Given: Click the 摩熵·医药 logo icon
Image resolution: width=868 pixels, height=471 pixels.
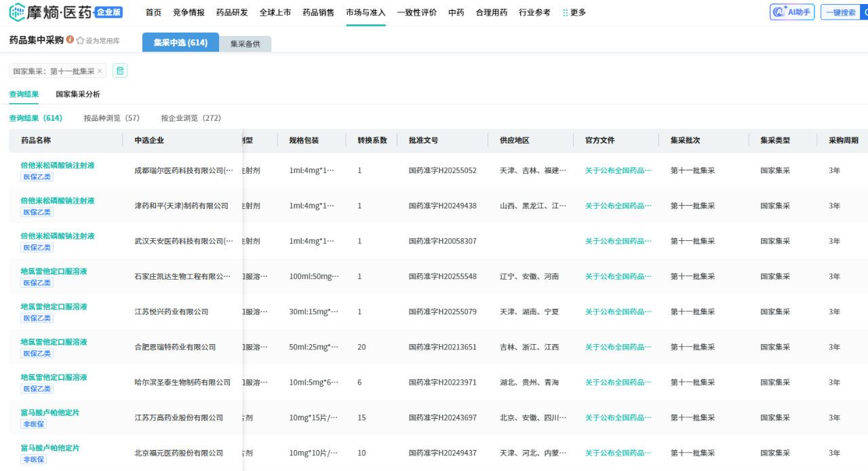Looking at the screenshot, I should pos(17,12).
